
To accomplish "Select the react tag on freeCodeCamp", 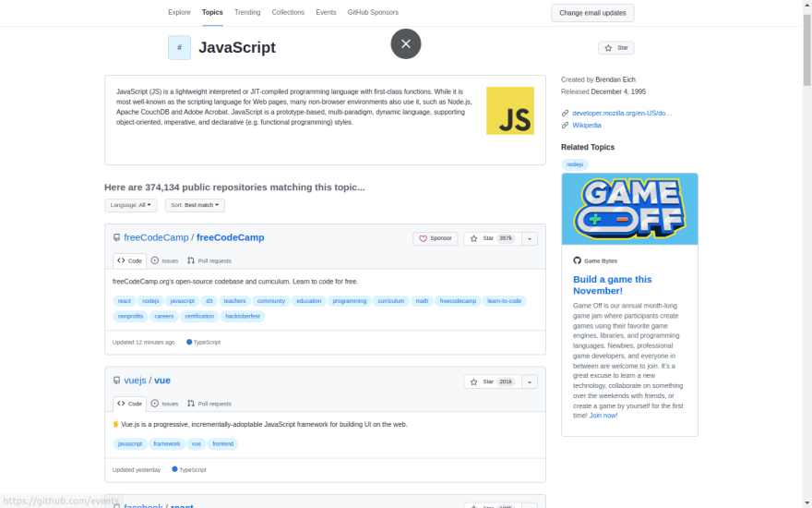I will (x=125, y=301).
